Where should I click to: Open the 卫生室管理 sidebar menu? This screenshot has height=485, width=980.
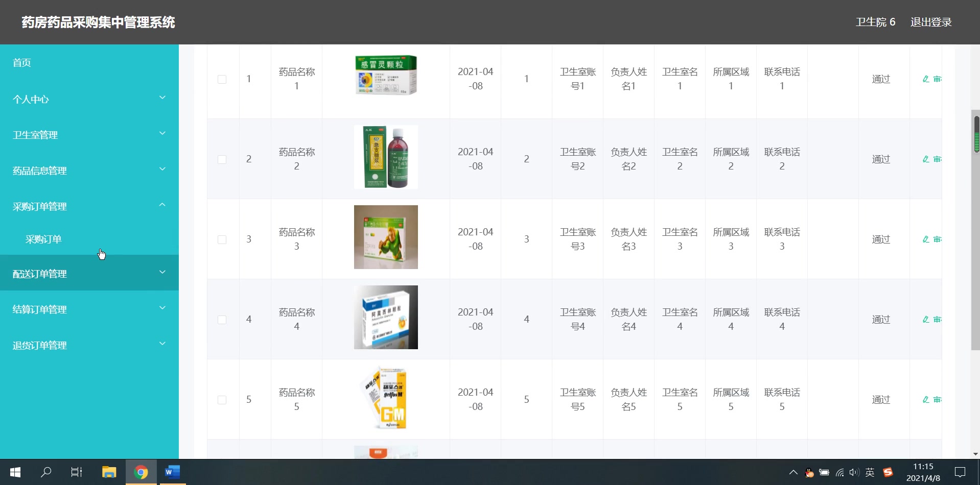pos(89,135)
